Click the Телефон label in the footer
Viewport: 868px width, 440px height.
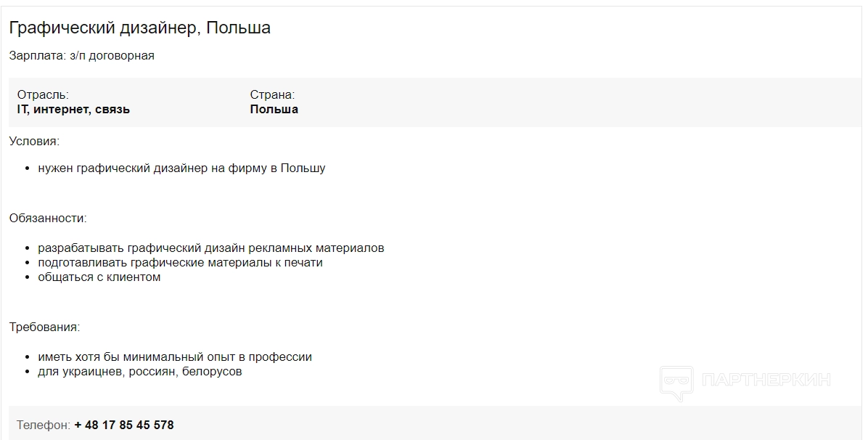pyautogui.click(x=43, y=425)
